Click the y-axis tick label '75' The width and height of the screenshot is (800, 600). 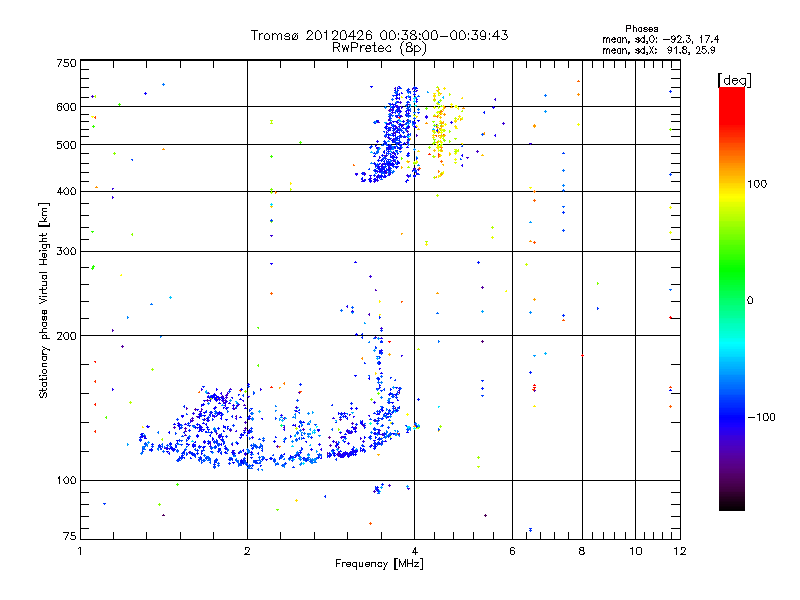pyautogui.click(x=70, y=536)
